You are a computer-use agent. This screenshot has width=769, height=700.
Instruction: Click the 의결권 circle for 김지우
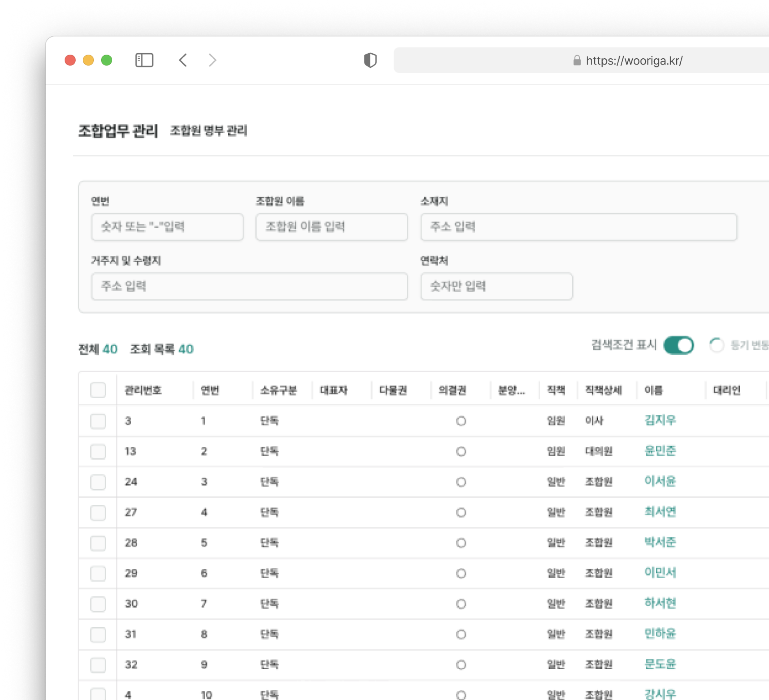point(461,421)
